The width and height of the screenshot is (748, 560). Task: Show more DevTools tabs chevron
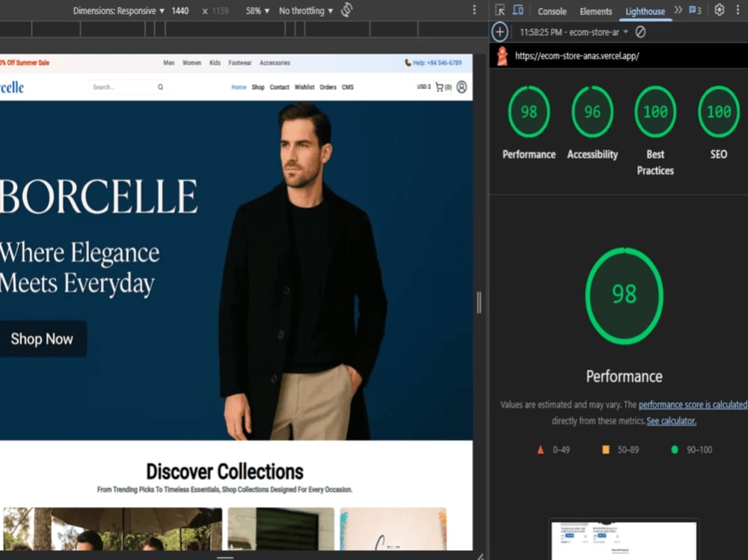(678, 10)
